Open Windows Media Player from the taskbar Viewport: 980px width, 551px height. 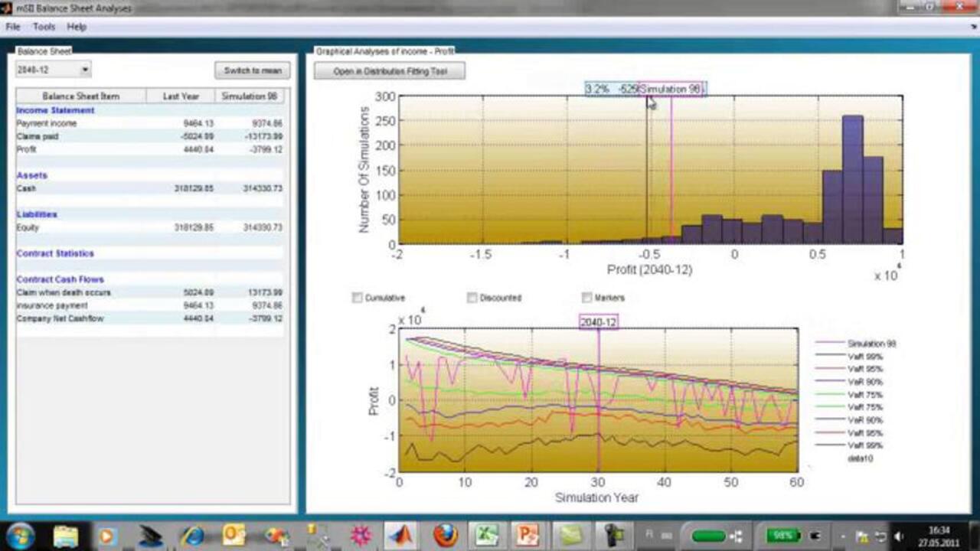107,536
